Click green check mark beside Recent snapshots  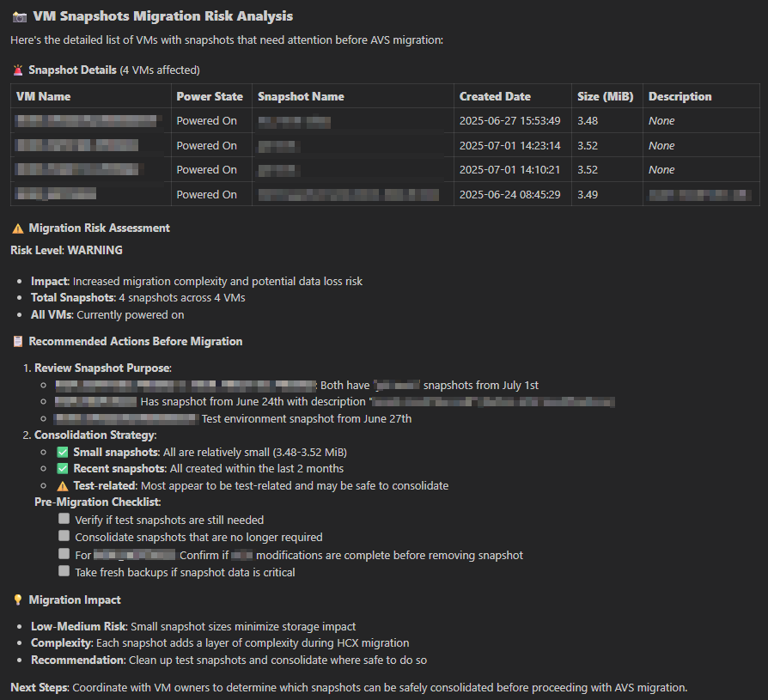tap(62, 469)
